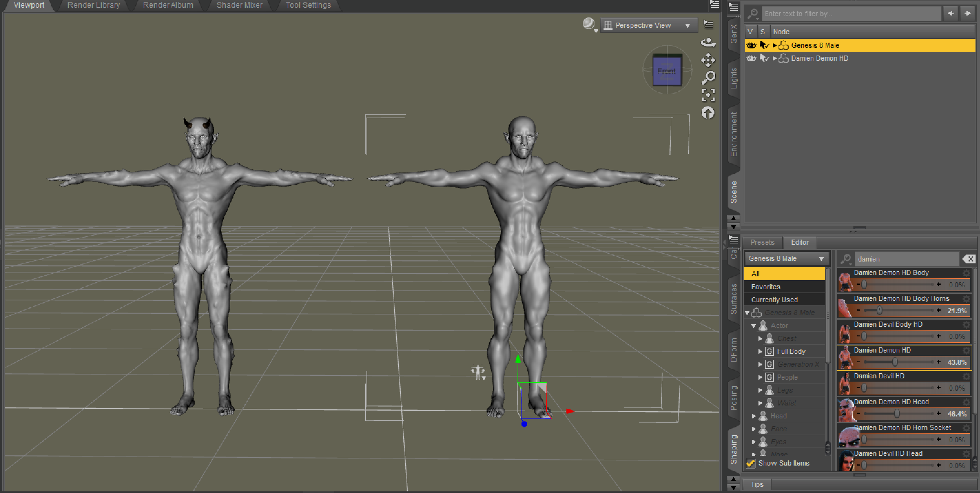Click the Front face of view cube
980x493 pixels.
click(x=667, y=70)
